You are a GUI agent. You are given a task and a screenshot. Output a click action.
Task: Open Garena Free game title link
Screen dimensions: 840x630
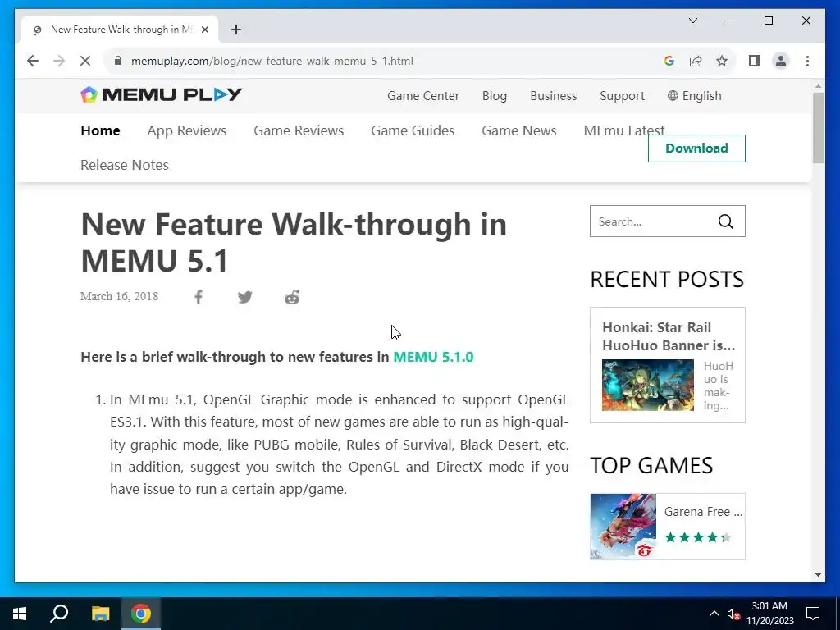(x=703, y=512)
